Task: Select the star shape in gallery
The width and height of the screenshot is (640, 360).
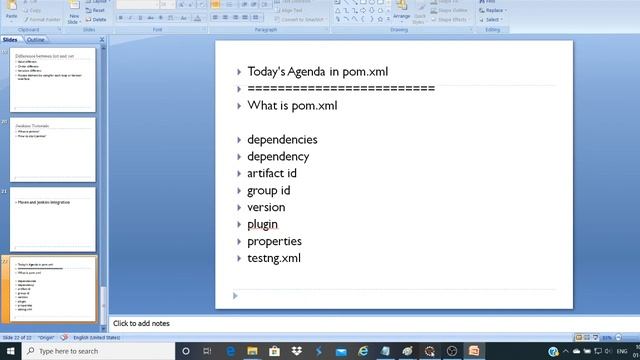Action: tap(380, 19)
